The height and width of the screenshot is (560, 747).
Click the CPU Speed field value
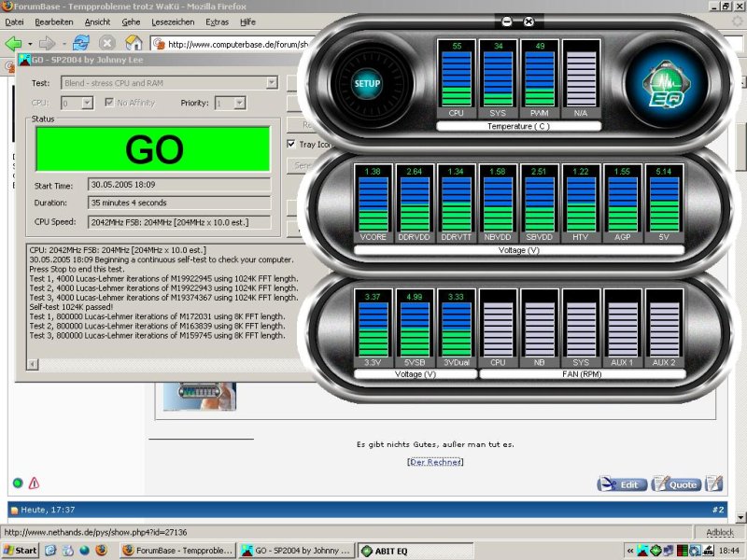point(179,222)
